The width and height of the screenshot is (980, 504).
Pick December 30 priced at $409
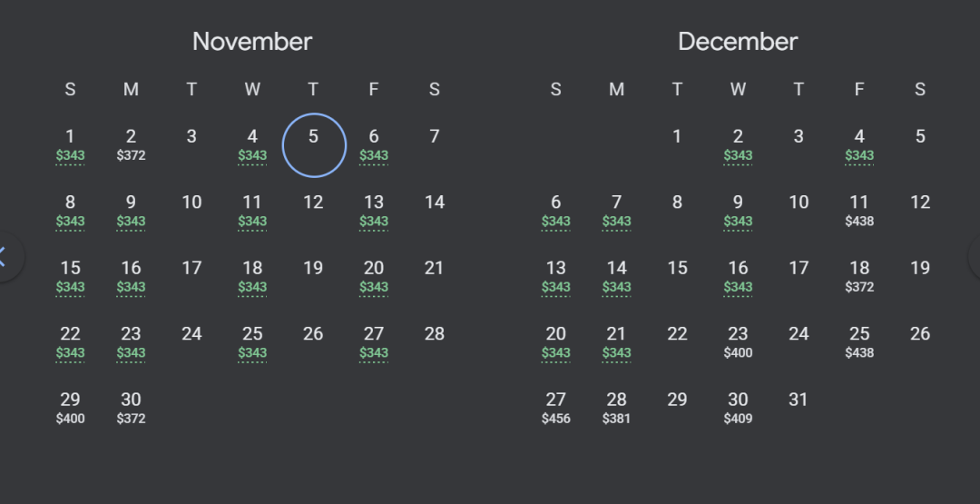click(x=738, y=409)
